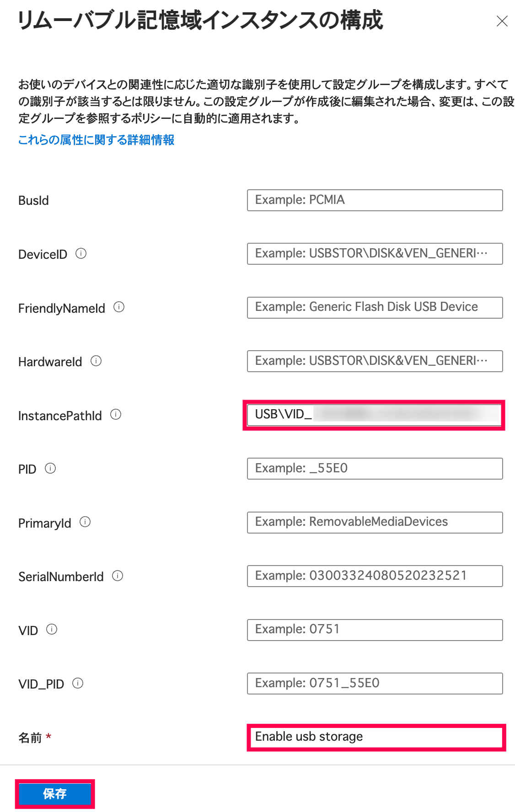
Task: Open the これらの属性に関する詳細情報 link
Action: 96,140
